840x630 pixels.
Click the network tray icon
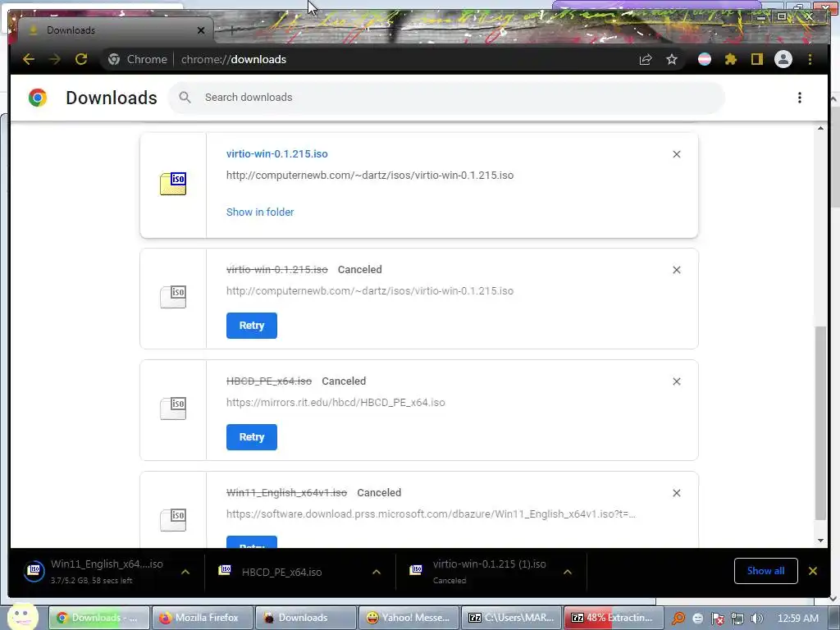(737, 619)
